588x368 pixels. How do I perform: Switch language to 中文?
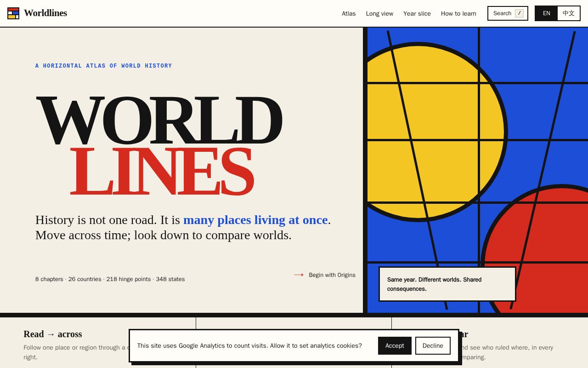[569, 13]
